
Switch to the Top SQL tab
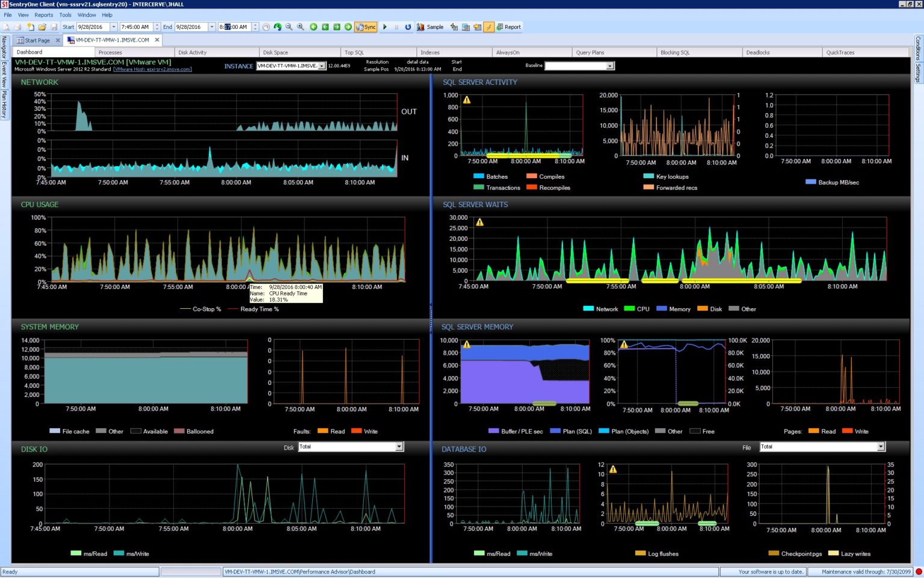354,52
